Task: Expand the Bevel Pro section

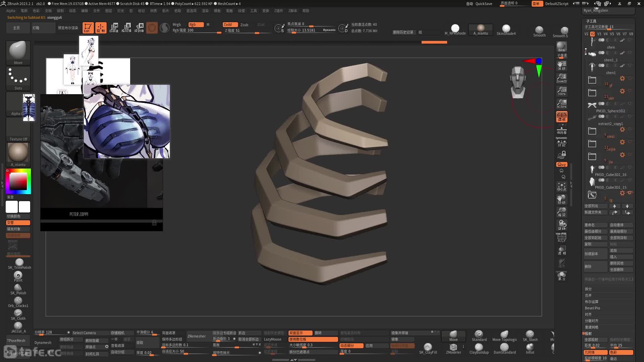Action: click(x=592, y=308)
